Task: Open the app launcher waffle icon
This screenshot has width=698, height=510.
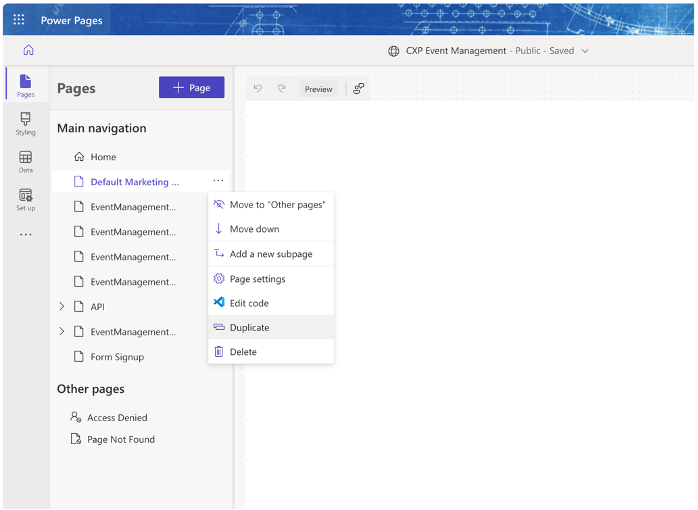Action: (x=19, y=20)
